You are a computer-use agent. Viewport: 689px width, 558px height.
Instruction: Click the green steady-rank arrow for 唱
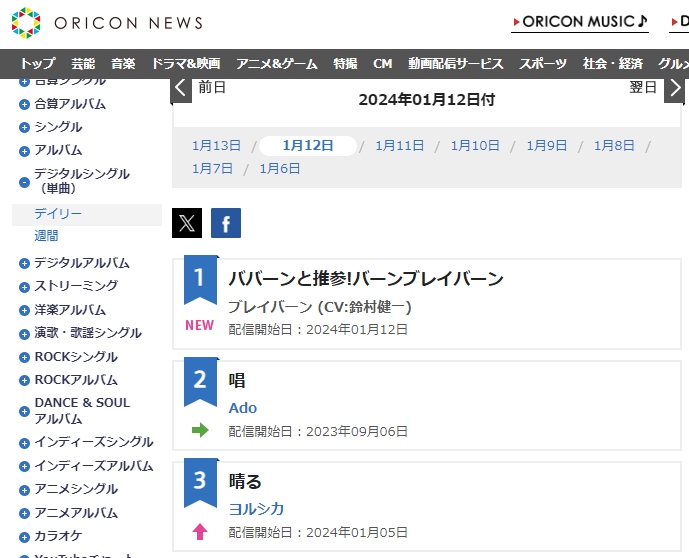coord(200,430)
